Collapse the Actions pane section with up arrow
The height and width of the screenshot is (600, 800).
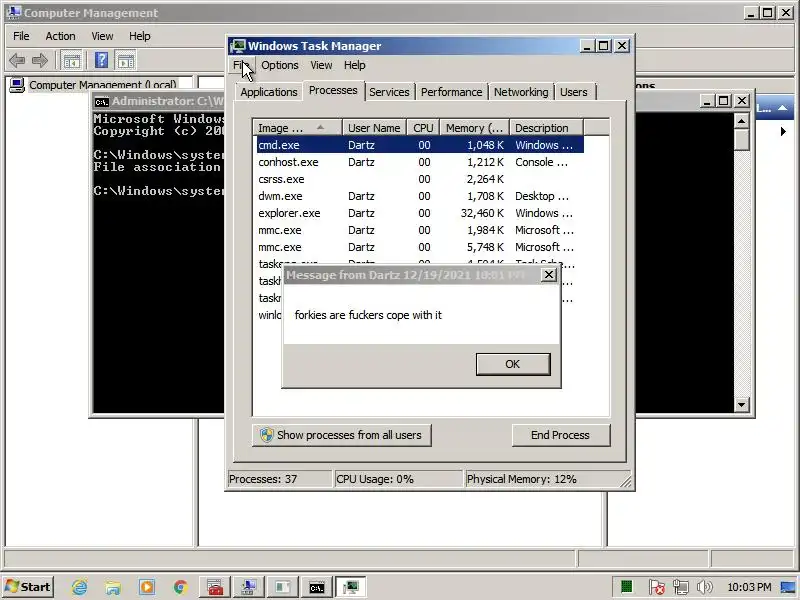coord(782,108)
